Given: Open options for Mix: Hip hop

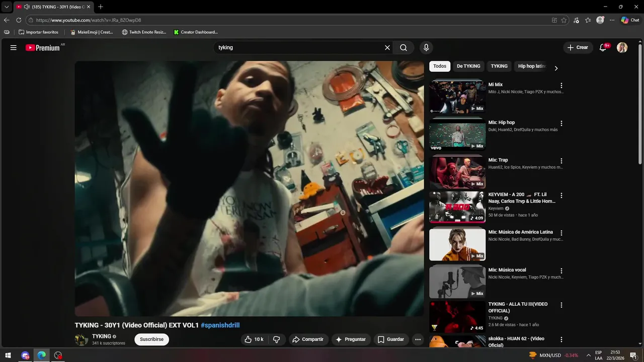Looking at the screenshot, I should click(561, 123).
